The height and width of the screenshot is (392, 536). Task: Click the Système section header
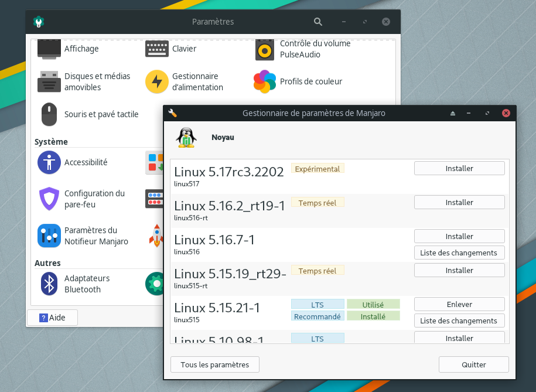tap(52, 142)
